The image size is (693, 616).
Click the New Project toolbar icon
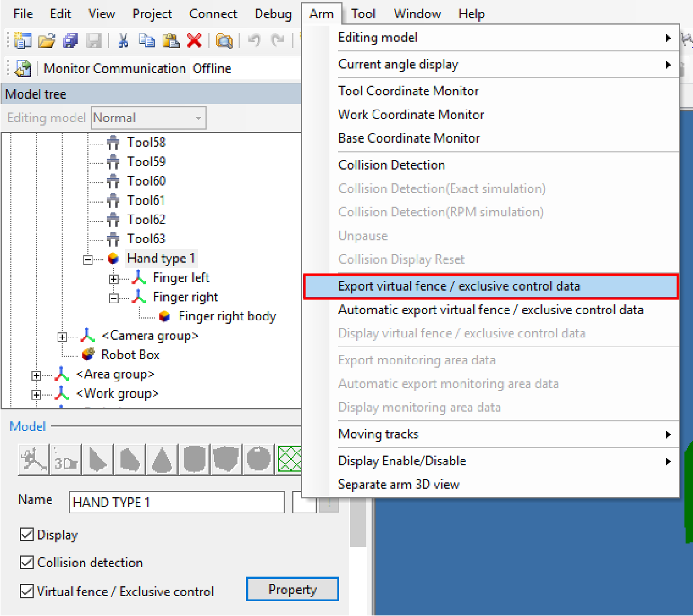tap(23, 41)
